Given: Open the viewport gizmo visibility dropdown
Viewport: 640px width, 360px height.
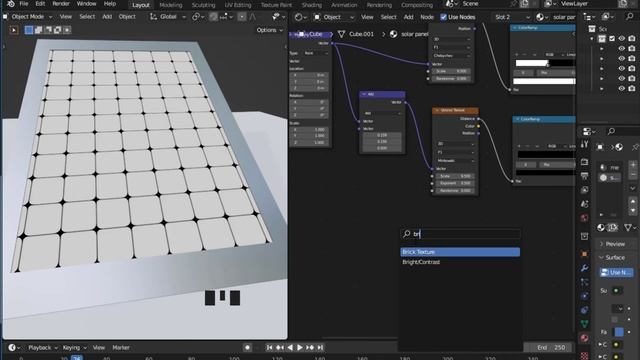Looking at the screenshot, I should 278,17.
